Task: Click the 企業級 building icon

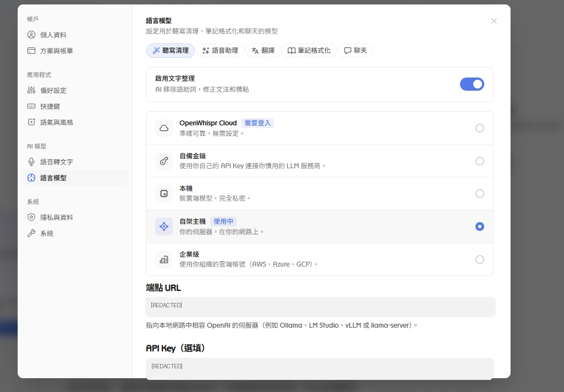Action: pos(164,260)
